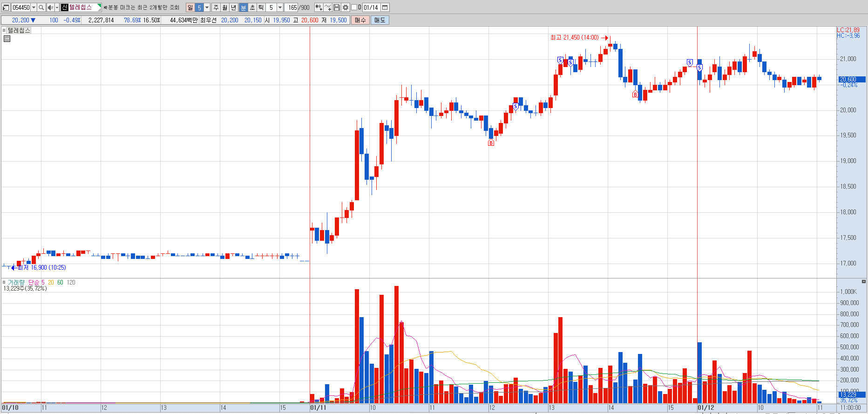Click the volume value 2,227,814
Screen dimensions: 868x414
(x=101, y=20)
